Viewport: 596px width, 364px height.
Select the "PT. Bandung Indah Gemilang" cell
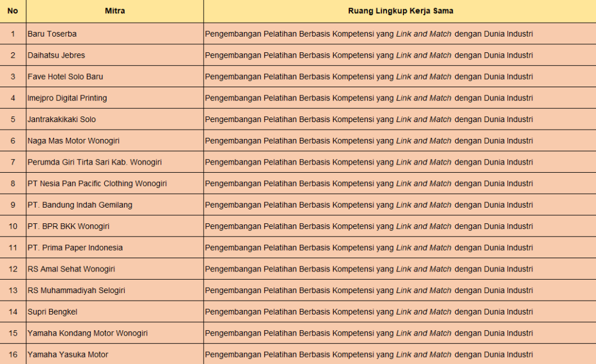pyautogui.click(x=115, y=205)
